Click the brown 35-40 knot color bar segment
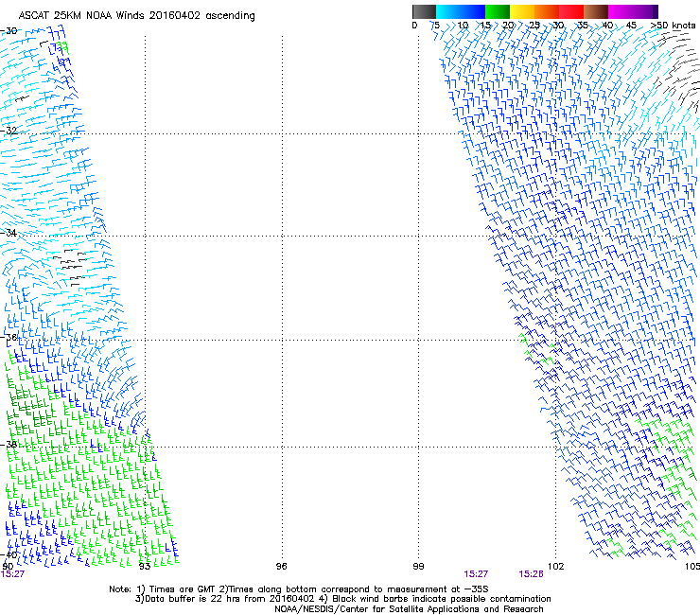 596,11
